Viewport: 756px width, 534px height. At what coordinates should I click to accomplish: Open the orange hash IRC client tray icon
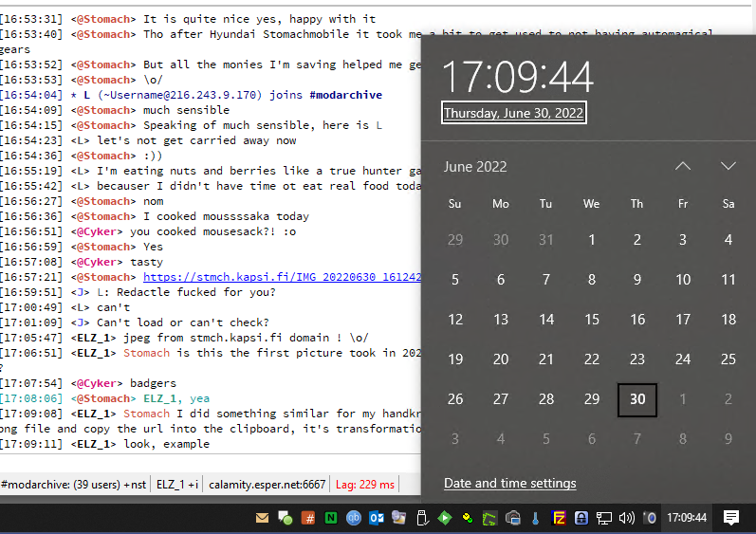[x=308, y=518]
